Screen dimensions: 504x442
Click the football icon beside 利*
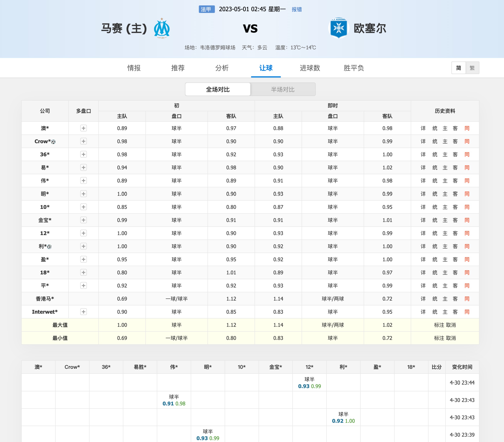tap(49, 247)
